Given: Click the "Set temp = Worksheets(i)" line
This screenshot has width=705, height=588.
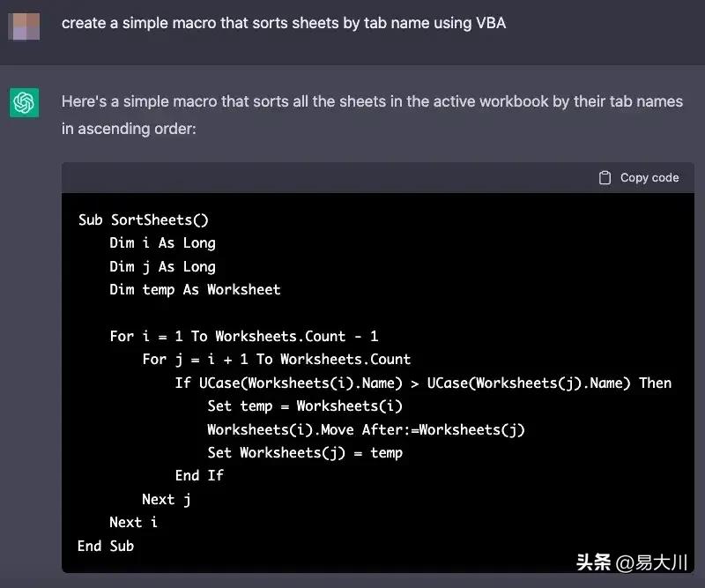Looking at the screenshot, I should [305, 406].
